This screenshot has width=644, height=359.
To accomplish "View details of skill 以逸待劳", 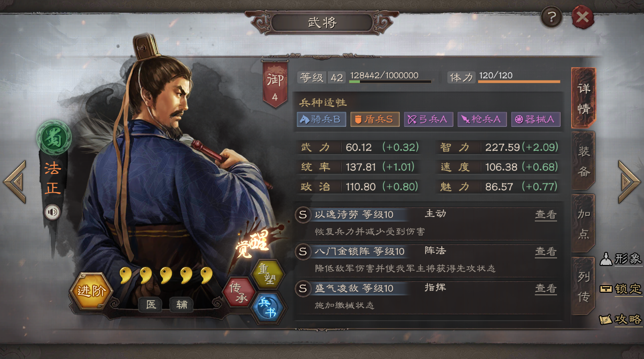I will pos(546,215).
